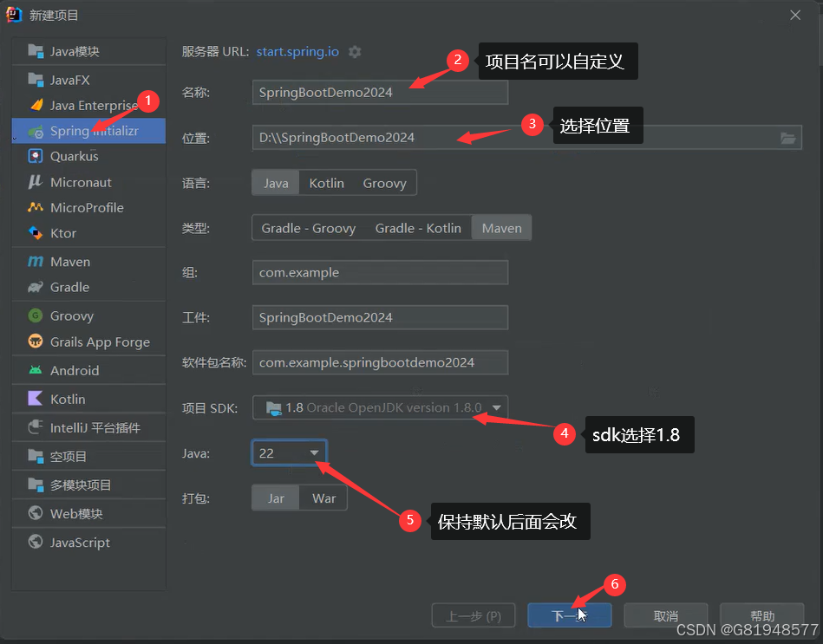This screenshot has height=644, width=823.
Task: Pick the Kotlin K icon
Action: tap(36, 399)
